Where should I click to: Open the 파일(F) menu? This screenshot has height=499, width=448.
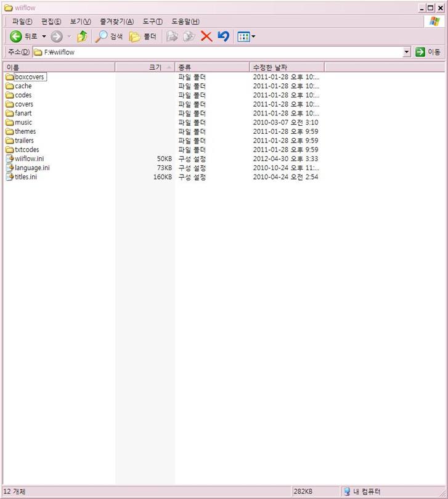[x=22, y=22]
